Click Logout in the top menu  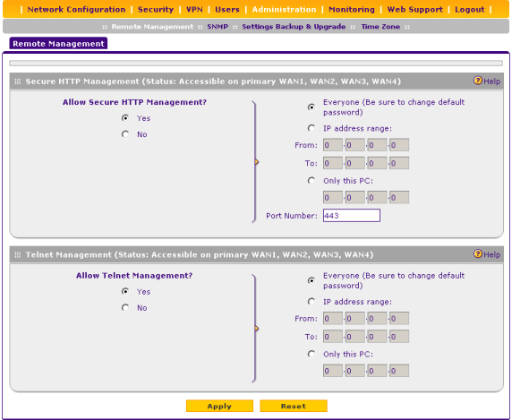[x=470, y=10]
